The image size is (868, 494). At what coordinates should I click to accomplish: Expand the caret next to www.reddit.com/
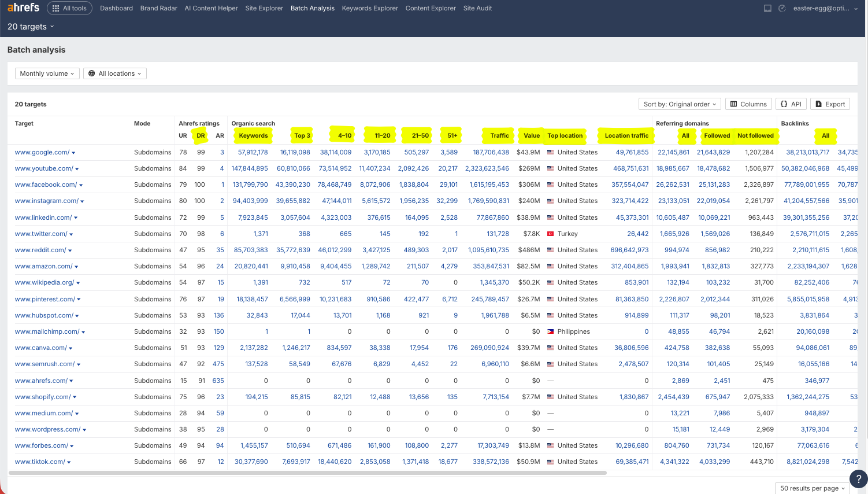point(70,250)
